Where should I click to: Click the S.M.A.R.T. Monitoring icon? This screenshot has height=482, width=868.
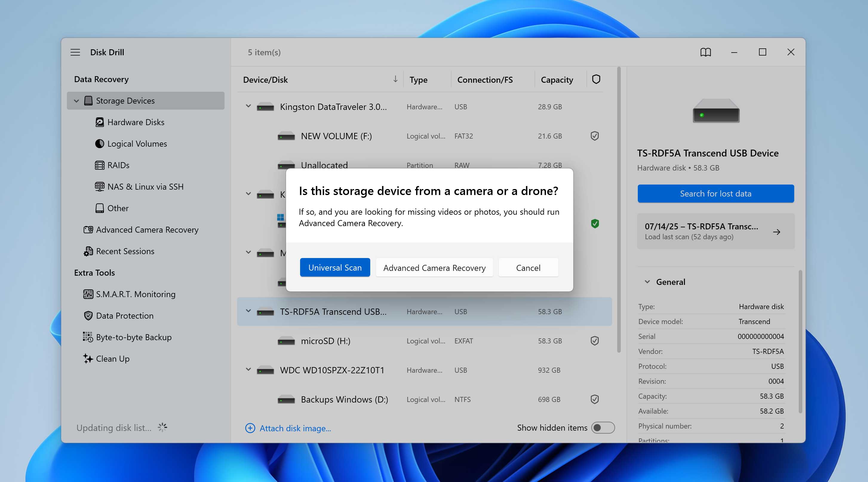88,294
